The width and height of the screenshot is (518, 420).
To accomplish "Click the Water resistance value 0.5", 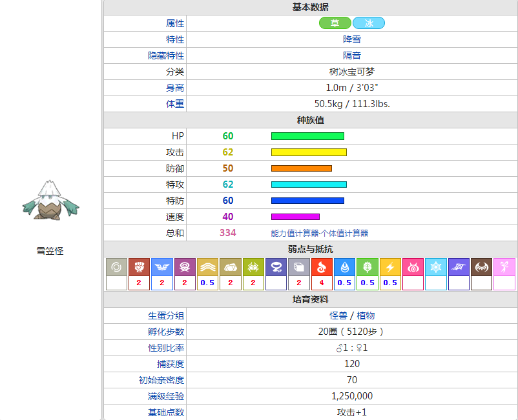I will (x=344, y=283).
